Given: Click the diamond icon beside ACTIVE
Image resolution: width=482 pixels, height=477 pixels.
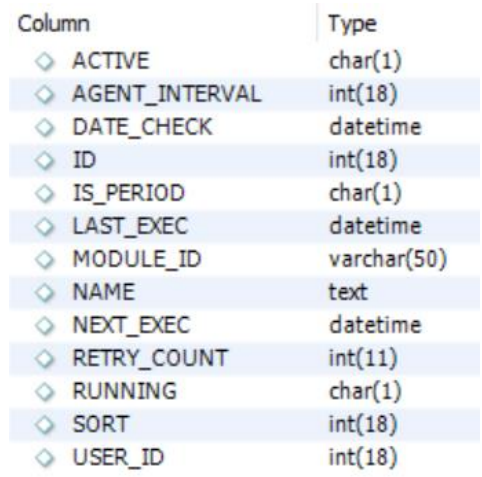Looking at the screenshot, I should coord(44,62).
